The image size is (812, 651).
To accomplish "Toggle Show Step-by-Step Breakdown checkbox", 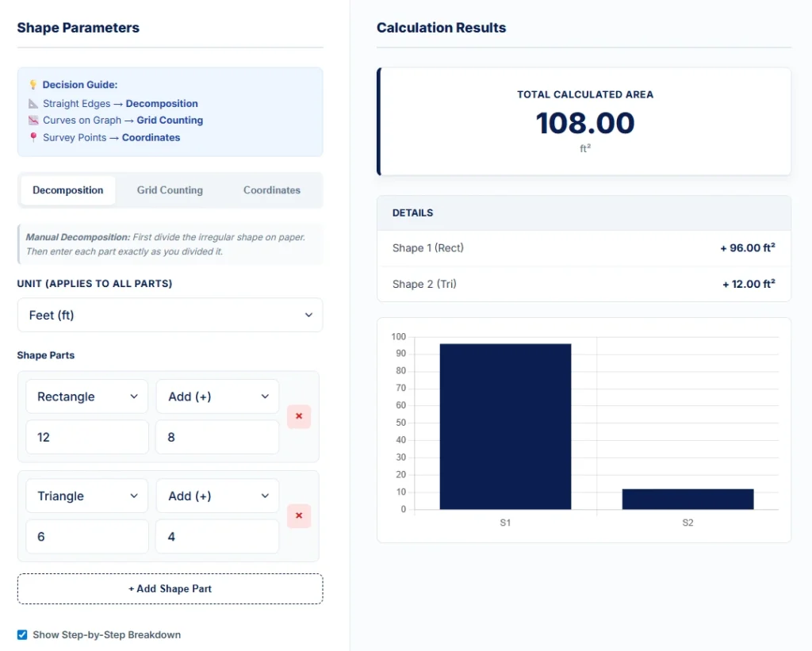I will (22, 634).
